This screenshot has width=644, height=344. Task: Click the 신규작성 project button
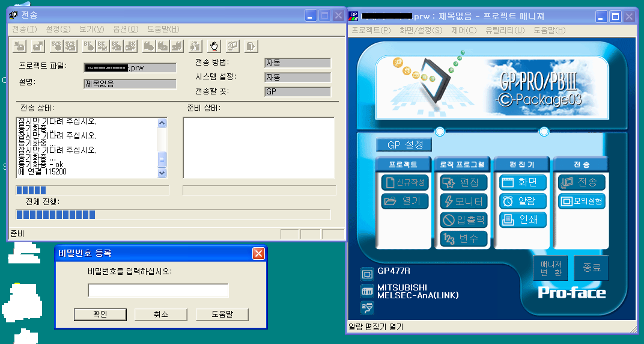coord(405,182)
